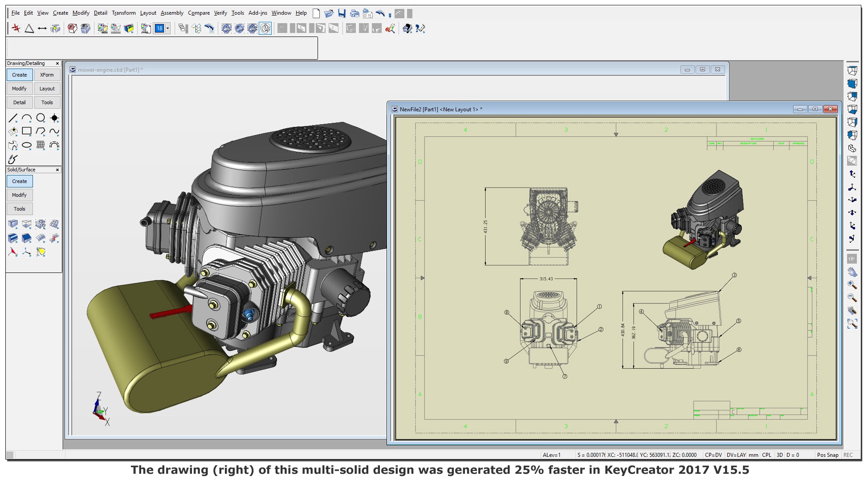This screenshot has height=480, width=868.
Task: Open the Verify menu
Action: 220,13
